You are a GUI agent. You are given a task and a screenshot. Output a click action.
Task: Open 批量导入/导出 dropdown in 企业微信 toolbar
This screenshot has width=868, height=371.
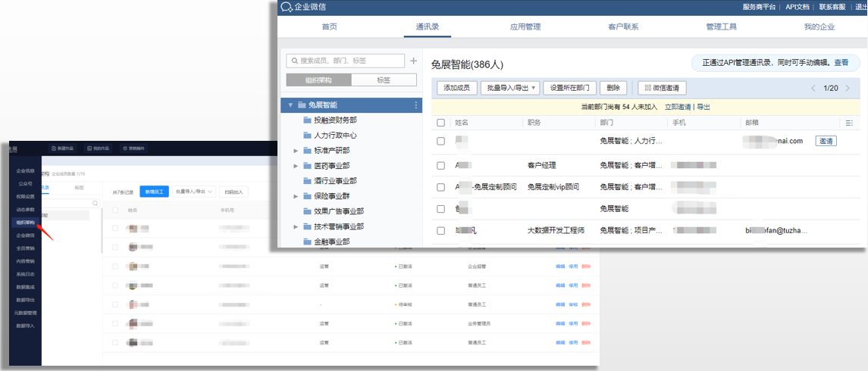[x=510, y=88]
